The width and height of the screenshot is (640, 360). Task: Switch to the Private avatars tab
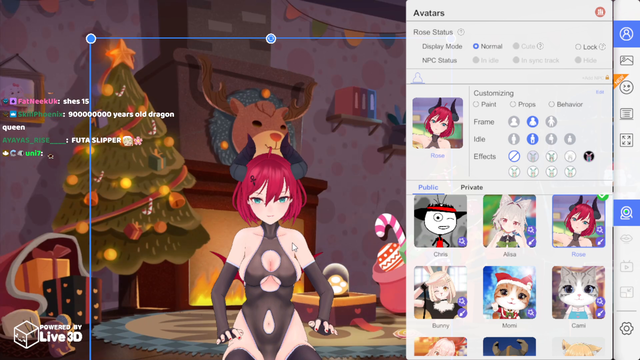pos(471,187)
